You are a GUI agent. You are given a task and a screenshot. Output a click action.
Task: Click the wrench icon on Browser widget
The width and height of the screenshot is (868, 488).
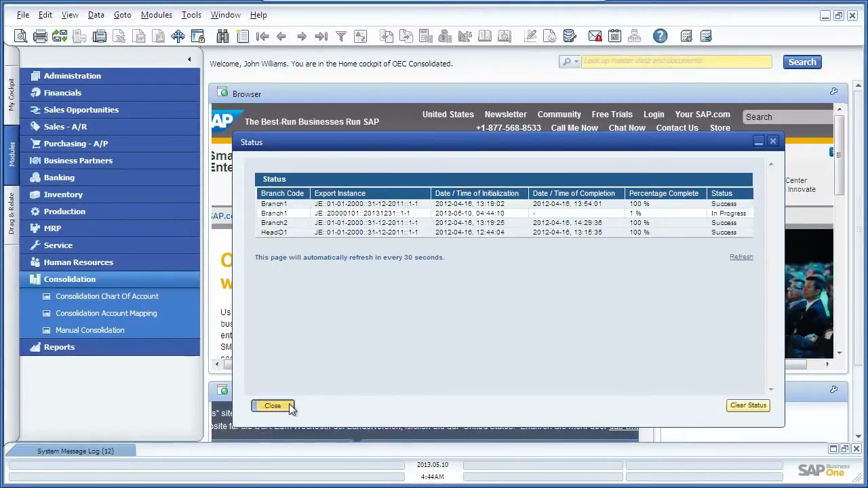[x=833, y=91]
